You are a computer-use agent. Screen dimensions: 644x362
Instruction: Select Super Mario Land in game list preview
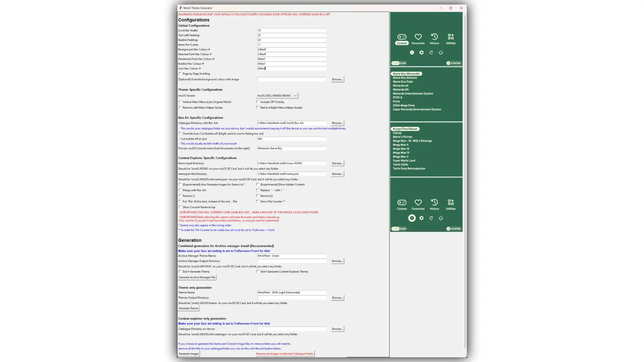(x=404, y=160)
